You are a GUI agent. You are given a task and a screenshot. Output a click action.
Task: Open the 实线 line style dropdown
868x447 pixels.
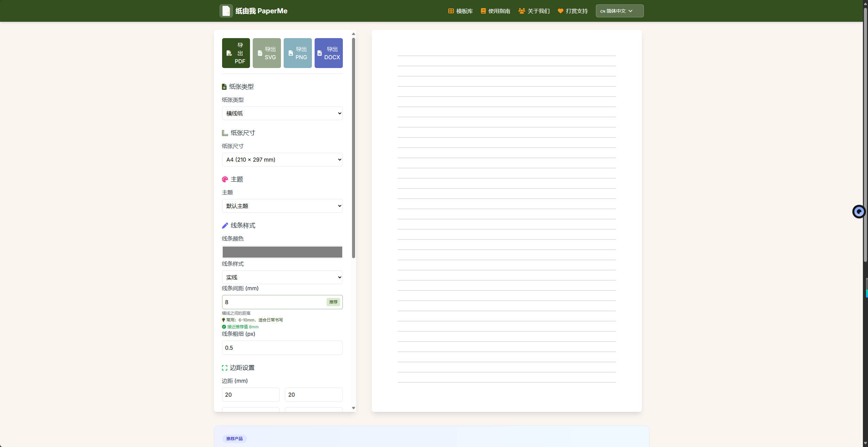282,277
